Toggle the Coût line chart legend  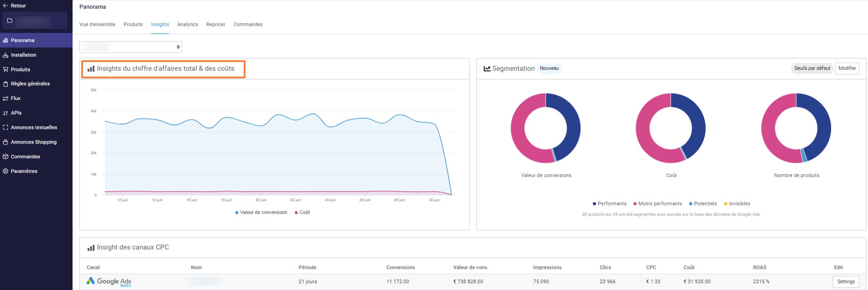click(302, 212)
